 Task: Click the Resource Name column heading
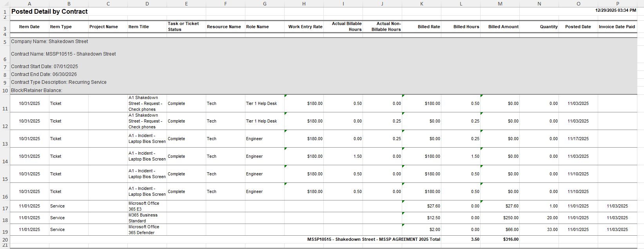(224, 27)
